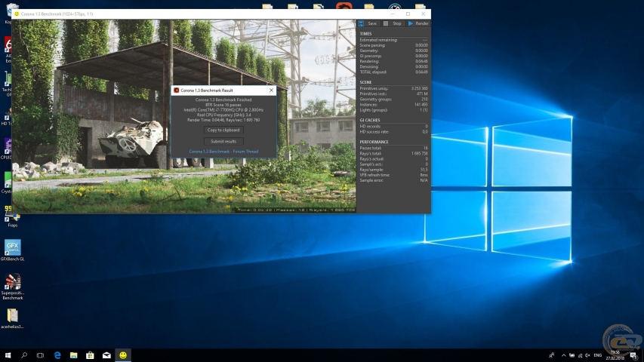This screenshot has width=644, height=362.
Task: Open GFXBench GL desktop shortcut
Action: click(x=12, y=250)
